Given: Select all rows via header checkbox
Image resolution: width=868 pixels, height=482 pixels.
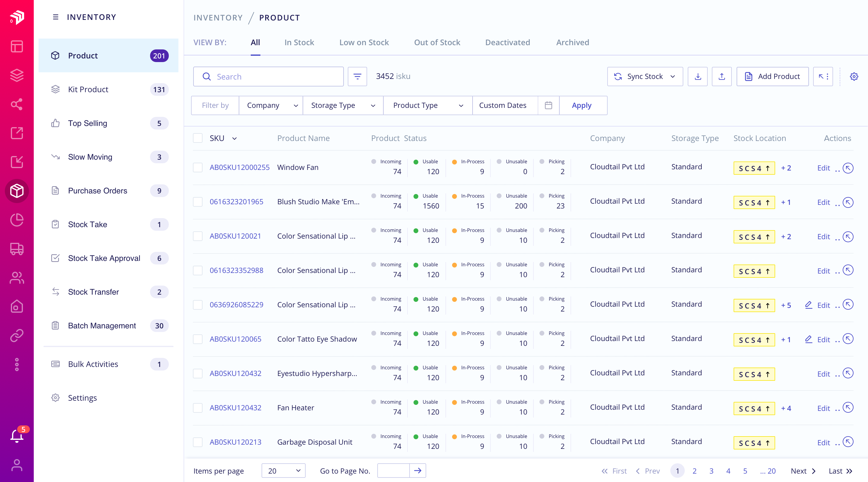Looking at the screenshot, I should pyautogui.click(x=198, y=138).
